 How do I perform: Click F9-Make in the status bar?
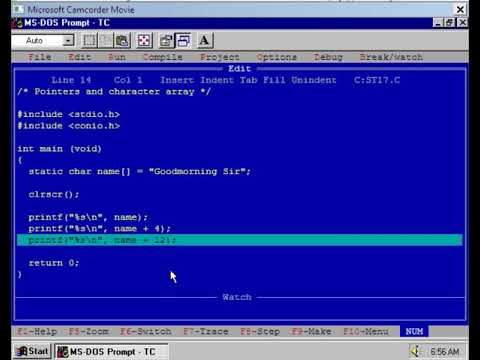311,331
